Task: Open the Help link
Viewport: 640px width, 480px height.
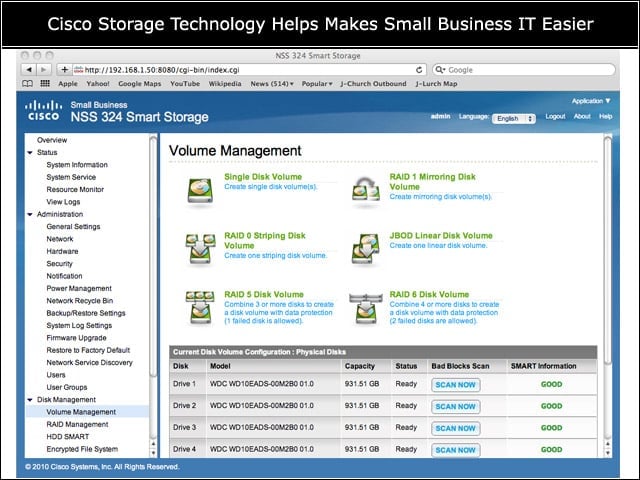Action: (x=605, y=116)
